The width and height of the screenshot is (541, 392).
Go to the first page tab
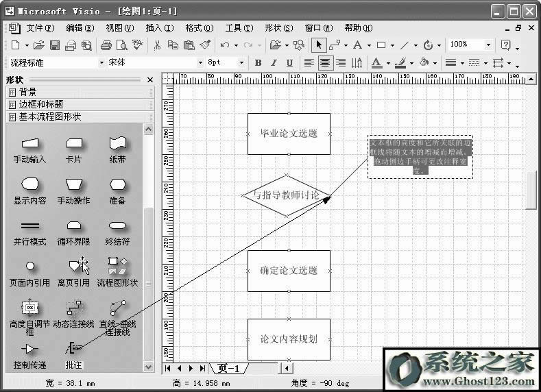click(x=168, y=368)
